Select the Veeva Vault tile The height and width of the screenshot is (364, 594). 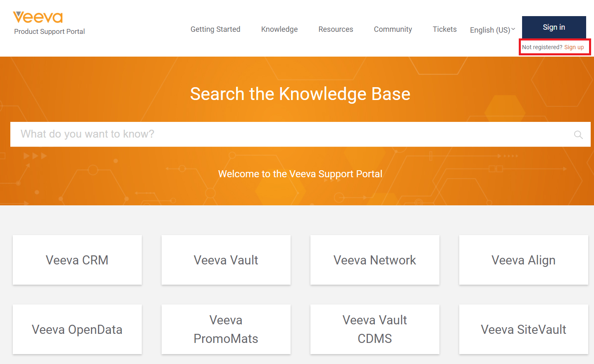226,260
